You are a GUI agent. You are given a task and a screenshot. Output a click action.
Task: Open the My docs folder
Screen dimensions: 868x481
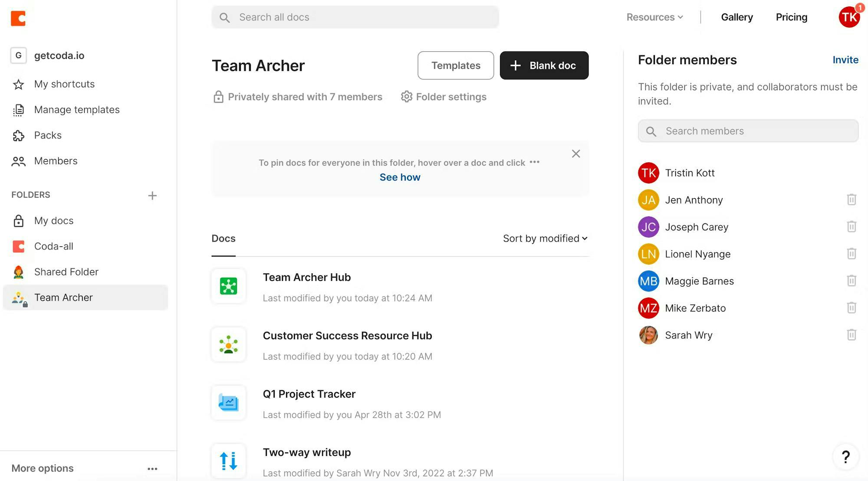pos(85,221)
